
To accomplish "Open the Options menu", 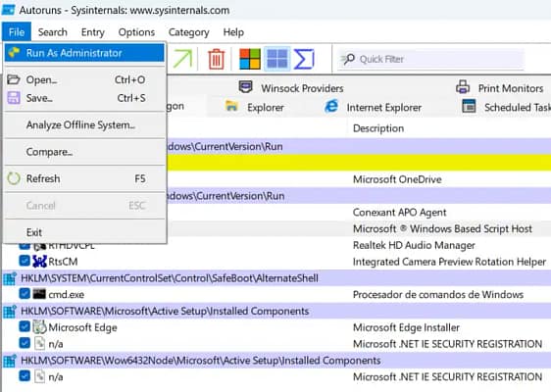I will coord(136,32).
